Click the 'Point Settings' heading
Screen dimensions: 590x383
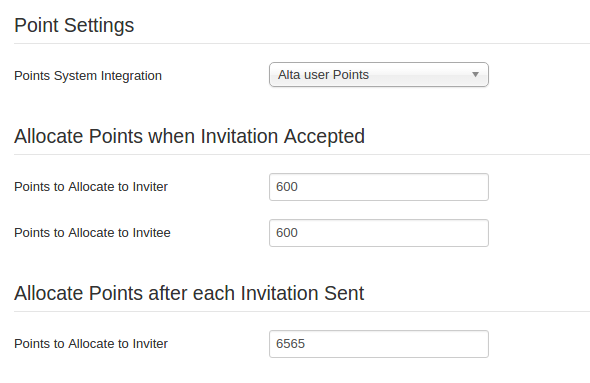[74, 25]
